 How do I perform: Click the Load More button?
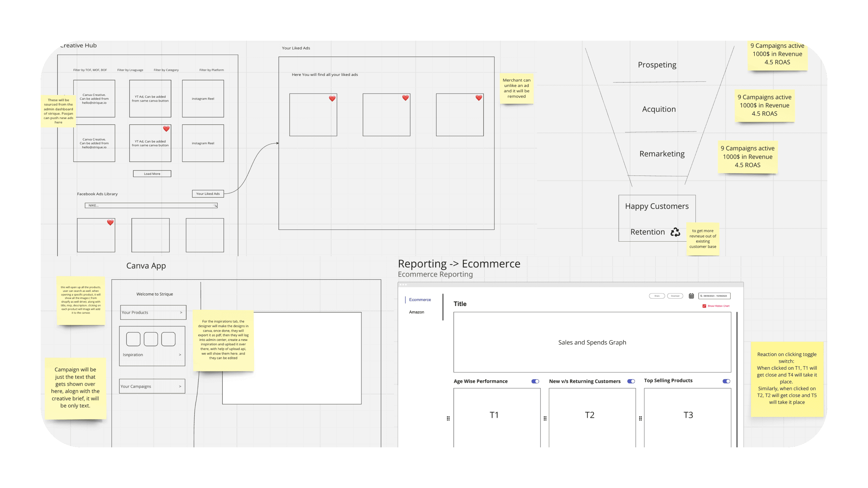pos(152,174)
